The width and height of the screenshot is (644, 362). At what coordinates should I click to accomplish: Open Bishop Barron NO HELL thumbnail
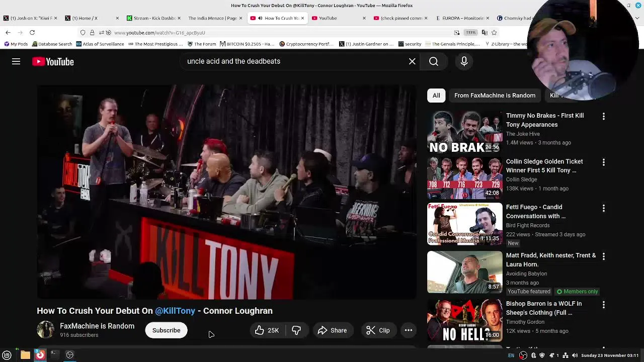point(464,320)
